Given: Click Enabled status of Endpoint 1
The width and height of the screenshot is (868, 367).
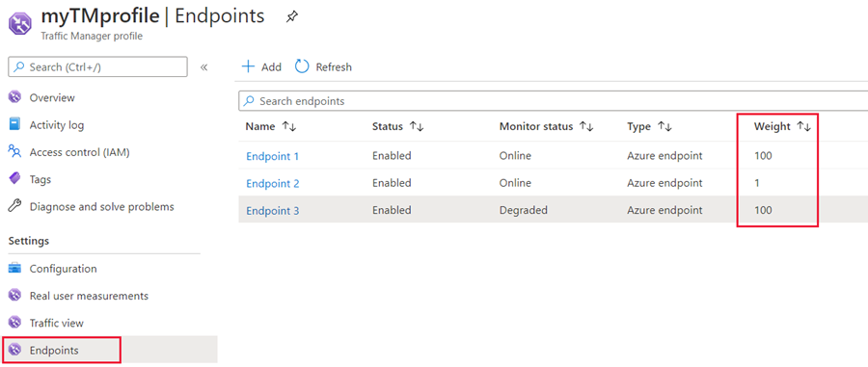Looking at the screenshot, I should (x=392, y=156).
